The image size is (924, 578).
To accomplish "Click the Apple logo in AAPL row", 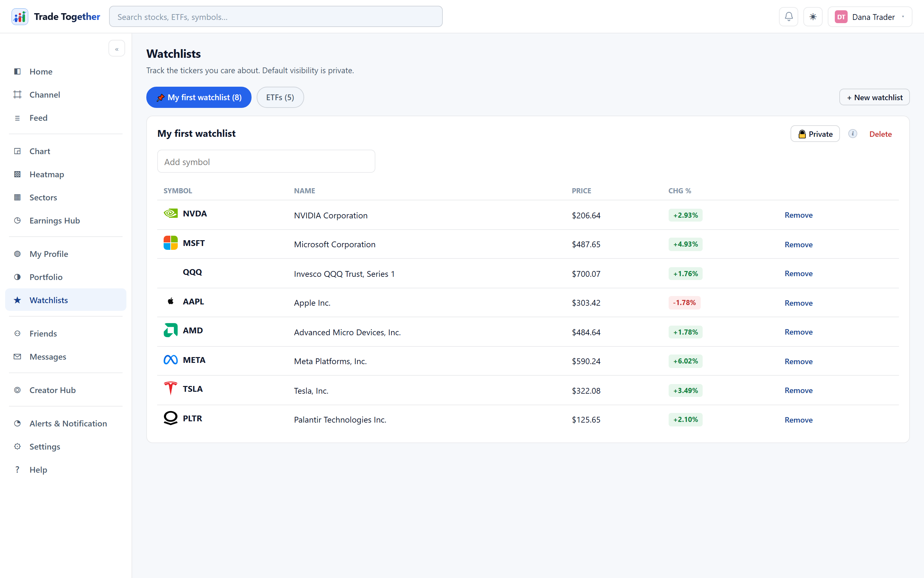I will click(171, 301).
